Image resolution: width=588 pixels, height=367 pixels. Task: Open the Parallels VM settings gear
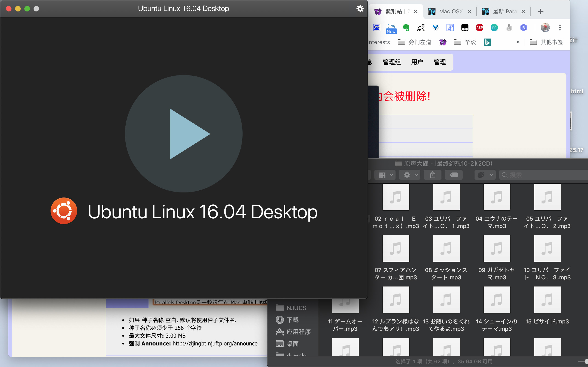[x=360, y=9]
